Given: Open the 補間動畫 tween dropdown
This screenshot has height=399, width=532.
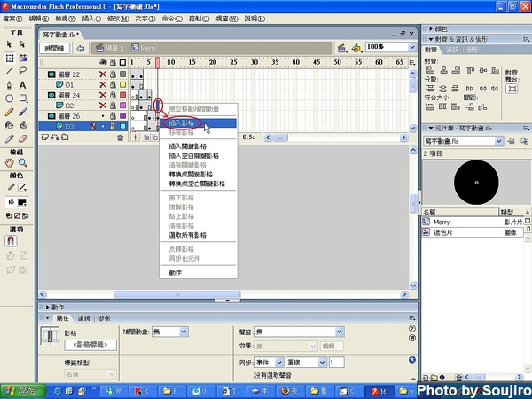Looking at the screenshot, I should click(x=184, y=332).
